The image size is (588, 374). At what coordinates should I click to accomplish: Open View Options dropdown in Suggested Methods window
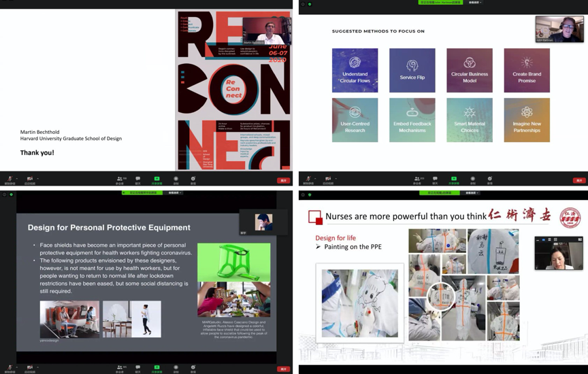click(474, 2)
